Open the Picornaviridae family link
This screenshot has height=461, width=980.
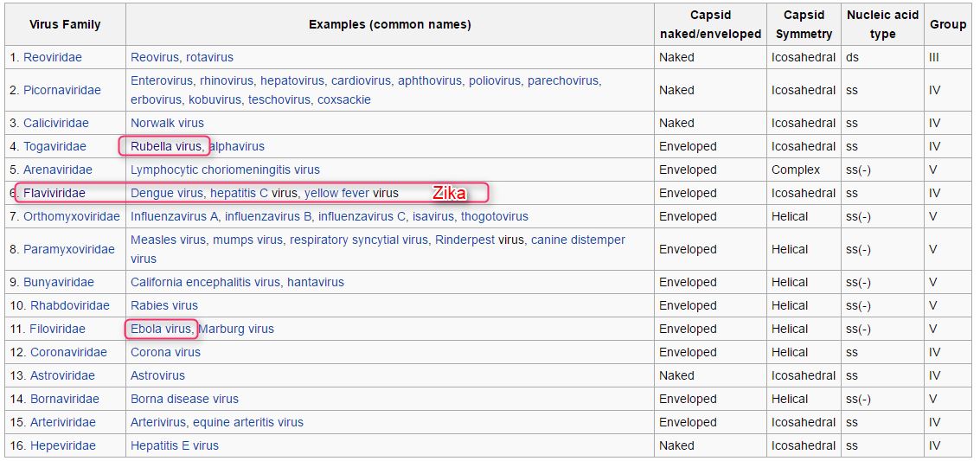click(61, 90)
